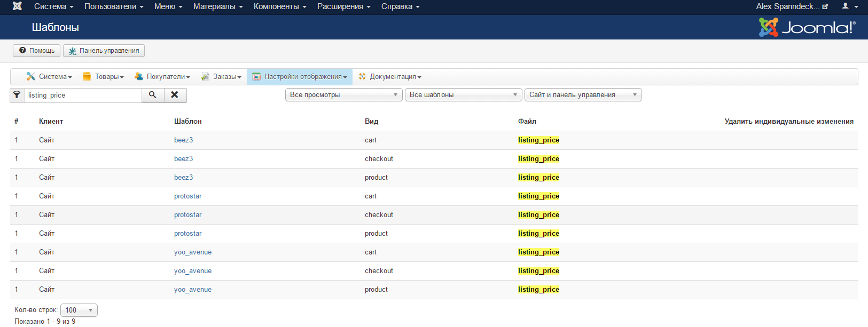Click into the listing_price search field
Viewport: 868px width, 327px height.
pos(83,95)
